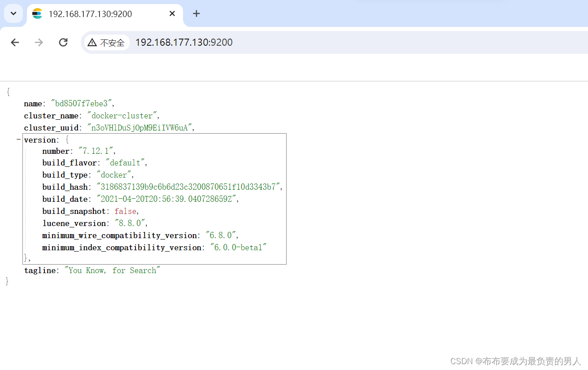Select the false value of build_snapshot
The width and height of the screenshot is (588, 370).
coord(126,211)
